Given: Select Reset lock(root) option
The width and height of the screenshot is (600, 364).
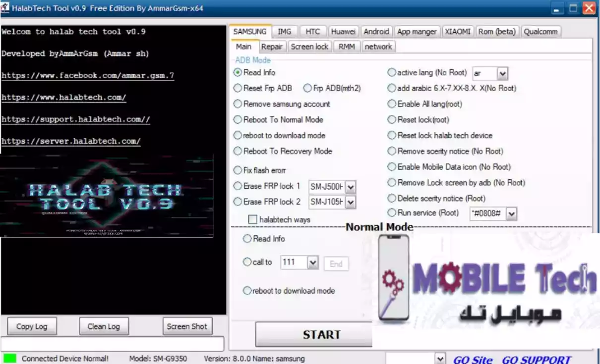Looking at the screenshot, I should click(419, 119).
